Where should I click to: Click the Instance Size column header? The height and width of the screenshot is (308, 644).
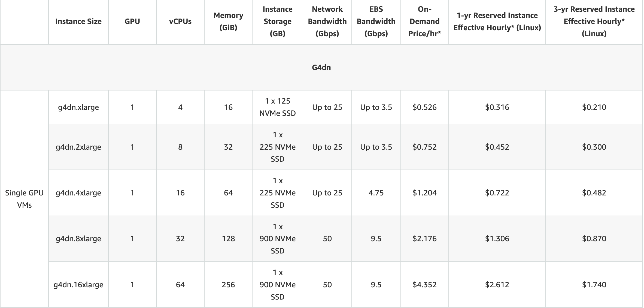[78, 21]
